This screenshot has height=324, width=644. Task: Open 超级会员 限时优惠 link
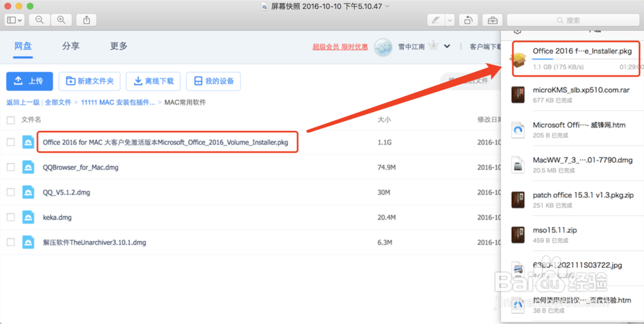click(340, 47)
